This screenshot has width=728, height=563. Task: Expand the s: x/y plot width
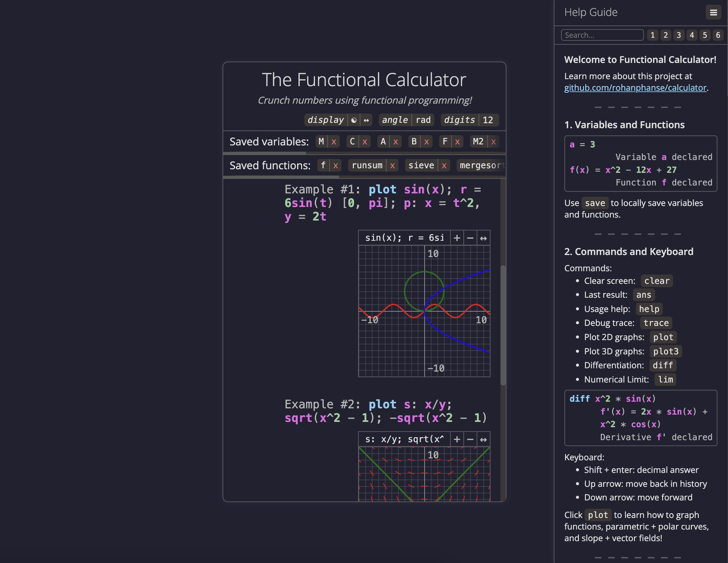tap(483, 439)
